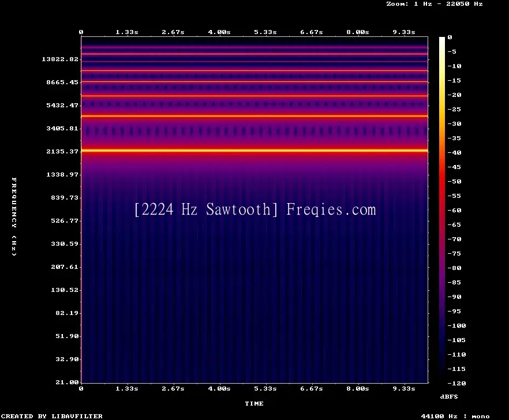Click the -20 value on dBFS scale

tap(454, 95)
